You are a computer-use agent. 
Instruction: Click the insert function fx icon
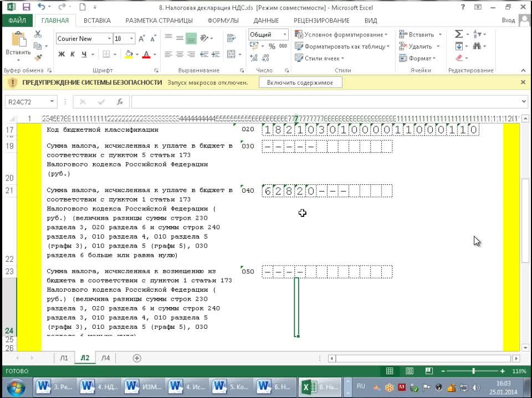point(120,102)
